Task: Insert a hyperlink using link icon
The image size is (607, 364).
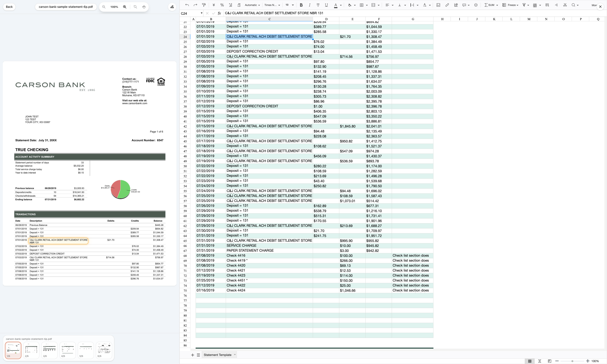Action: (447, 5)
